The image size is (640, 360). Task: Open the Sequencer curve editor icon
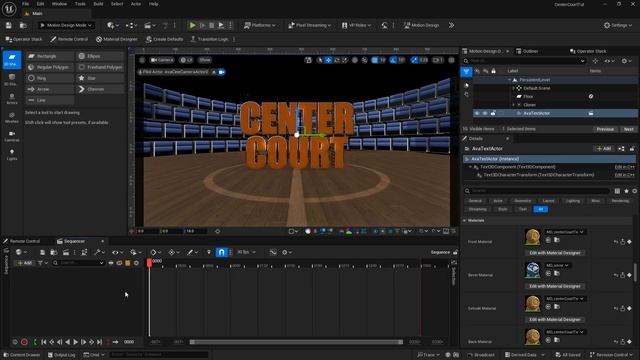[273, 252]
